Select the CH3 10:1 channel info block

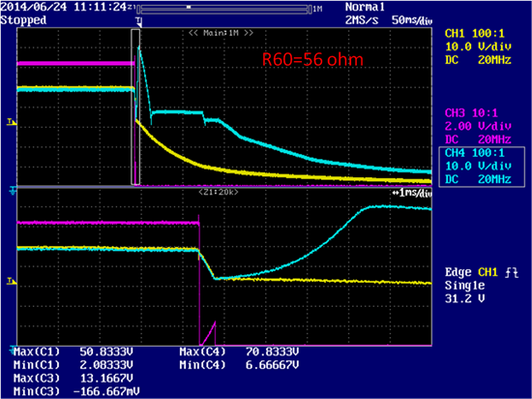click(478, 126)
